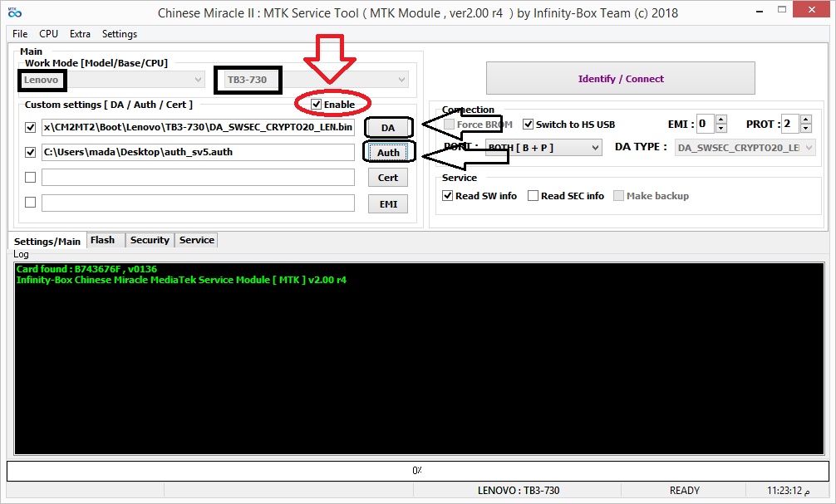
Task: Click the EMI browse button
Action: [x=388, y=204]
